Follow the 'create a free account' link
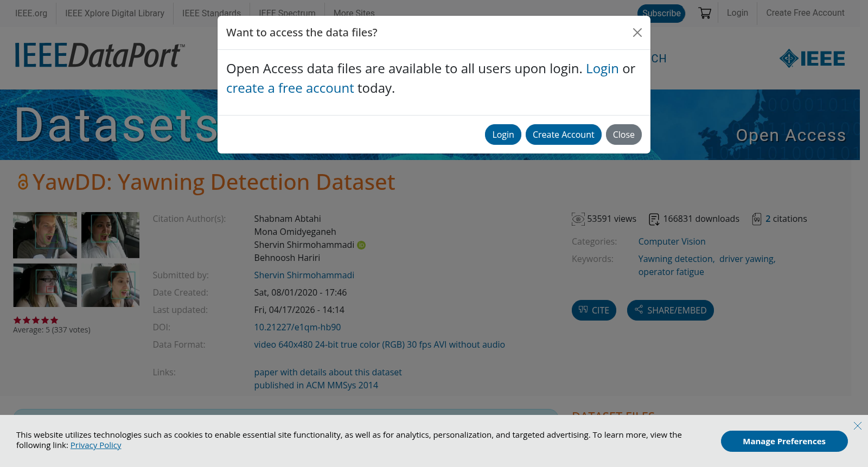 click(290, 88)
